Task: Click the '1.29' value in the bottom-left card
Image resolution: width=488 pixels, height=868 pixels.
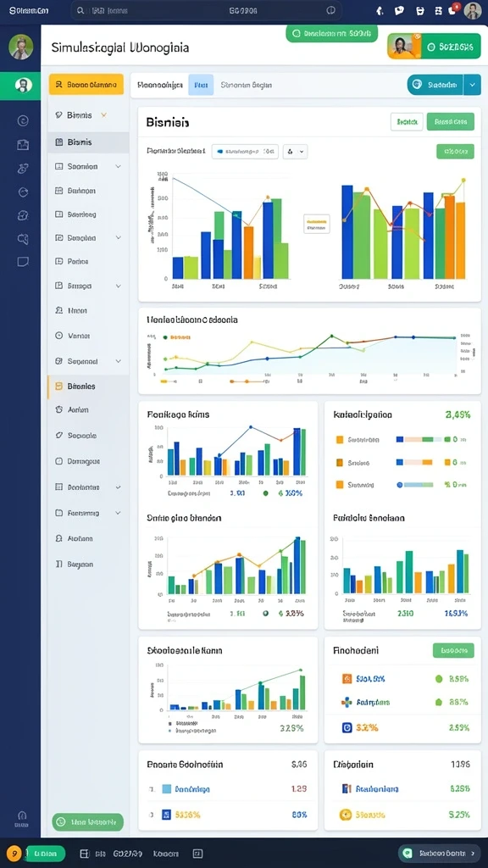Action: click(x=299, y=789)
